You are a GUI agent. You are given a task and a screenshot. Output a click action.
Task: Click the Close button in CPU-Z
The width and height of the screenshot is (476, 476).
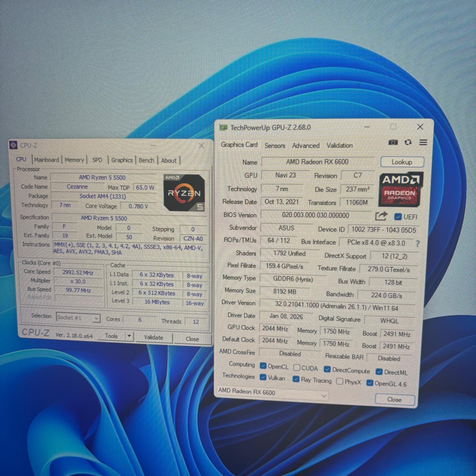[192, 339]
